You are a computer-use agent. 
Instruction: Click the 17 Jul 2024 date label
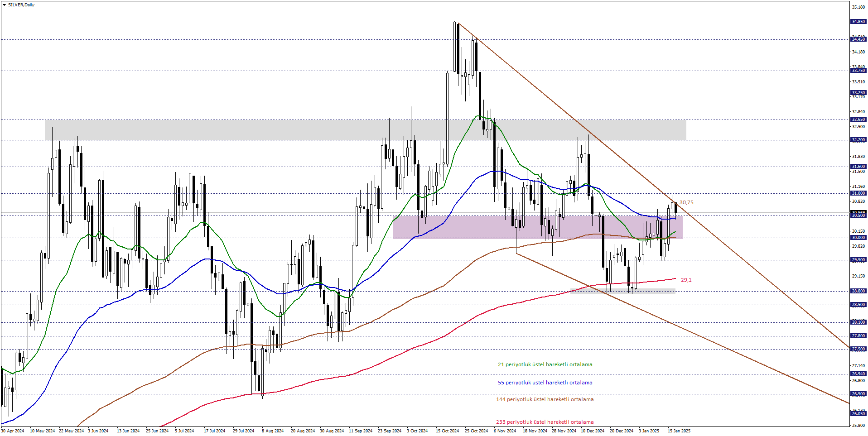(x=214, y=431)
